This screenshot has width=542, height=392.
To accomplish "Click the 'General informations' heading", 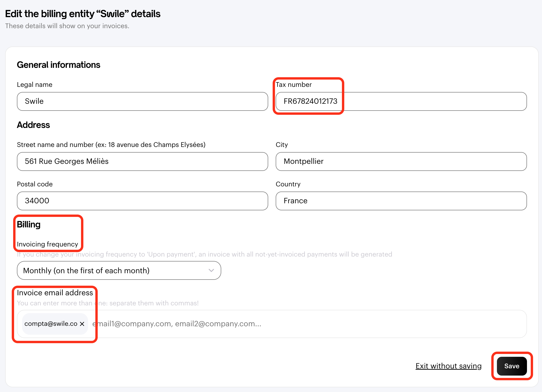I will (x=58, y=65).
